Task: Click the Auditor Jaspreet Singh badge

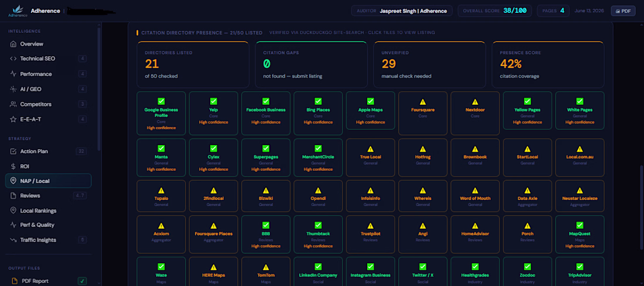Action: 402,11
